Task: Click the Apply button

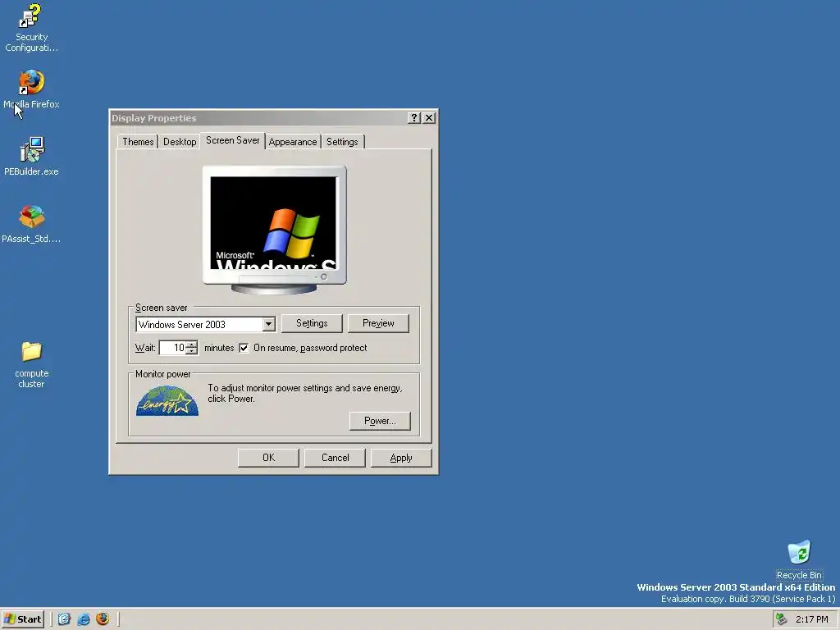Action: click(x=401, y=458)
